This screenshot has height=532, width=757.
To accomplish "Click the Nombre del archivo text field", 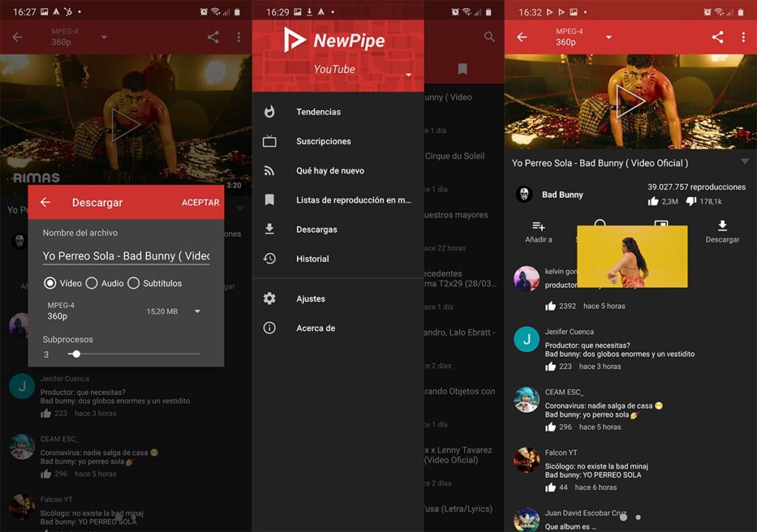I will 126,256.
